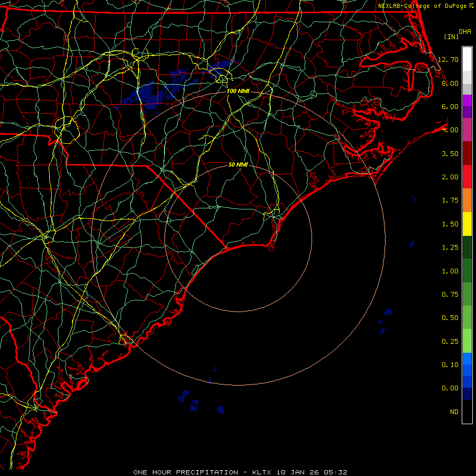The height and width of the screenshot is (476, 476).
Task: Click the 12.70 legend value
Action: (x=448, y=59)
